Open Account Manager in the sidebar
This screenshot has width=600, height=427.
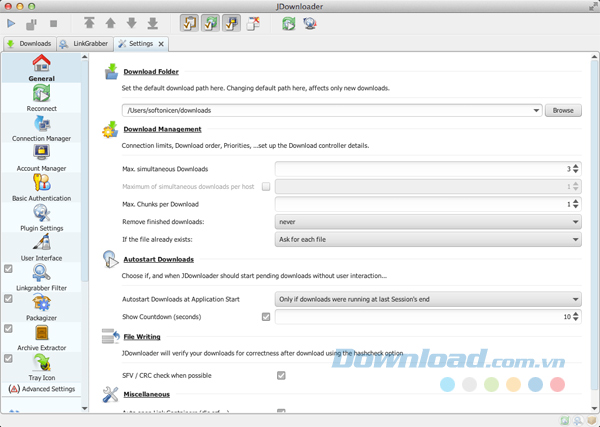pos(41,158)
